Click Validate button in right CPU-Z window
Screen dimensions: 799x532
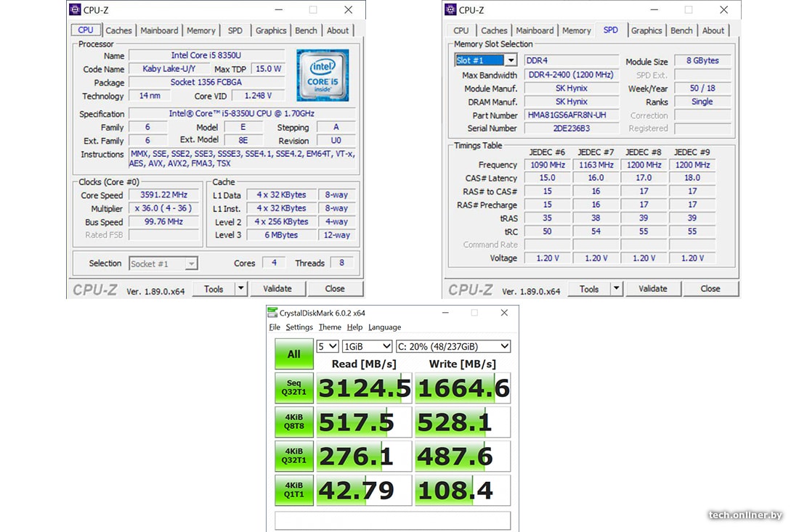(653, 289)
